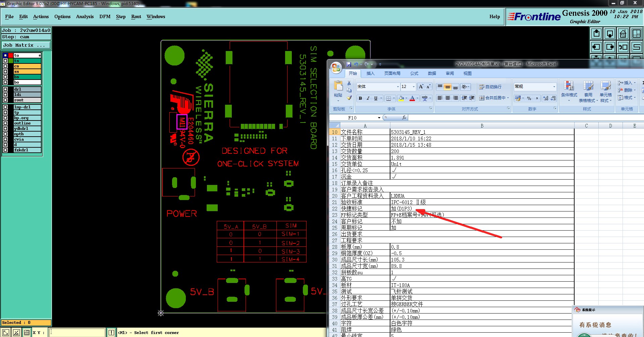Click the red color swatch of layer to
The width and height of the screenshot is (644, 337).
pos(11,55)
